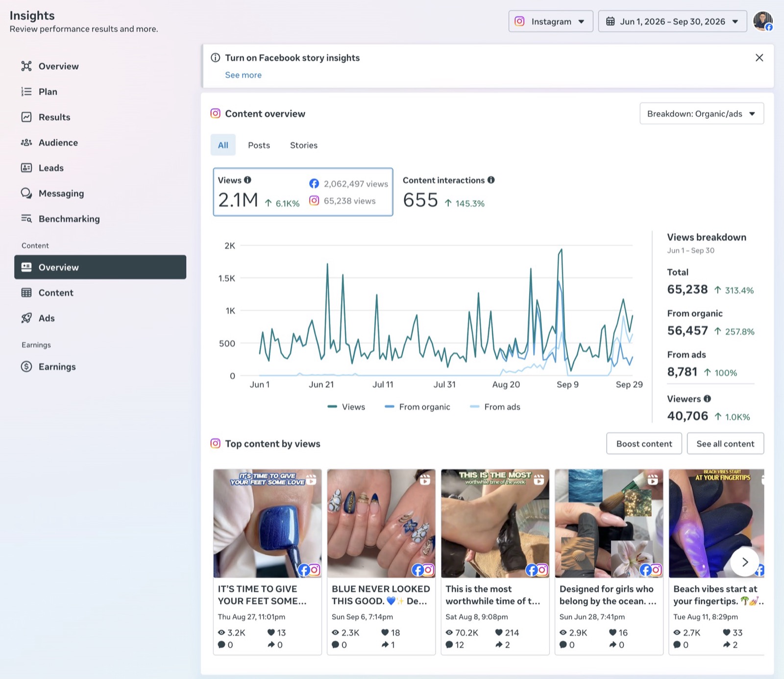This screenshot has height=679, width=784.
Task: Click the Content table icon
Action: point(26,293)
